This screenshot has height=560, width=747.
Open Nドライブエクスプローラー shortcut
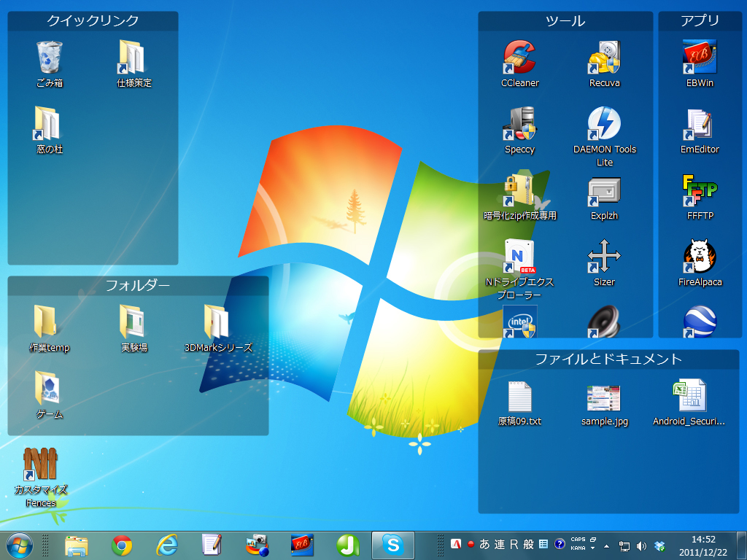(519, 269)
